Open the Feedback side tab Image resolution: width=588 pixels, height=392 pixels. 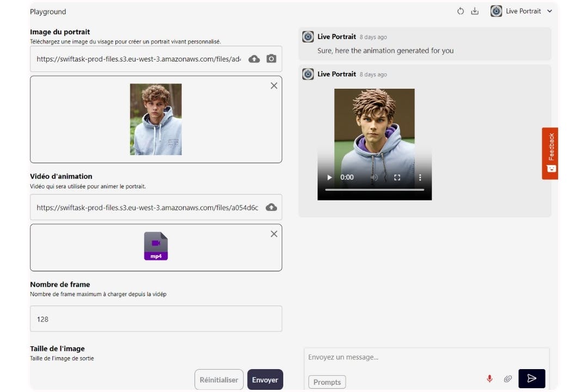pos(550,154)
